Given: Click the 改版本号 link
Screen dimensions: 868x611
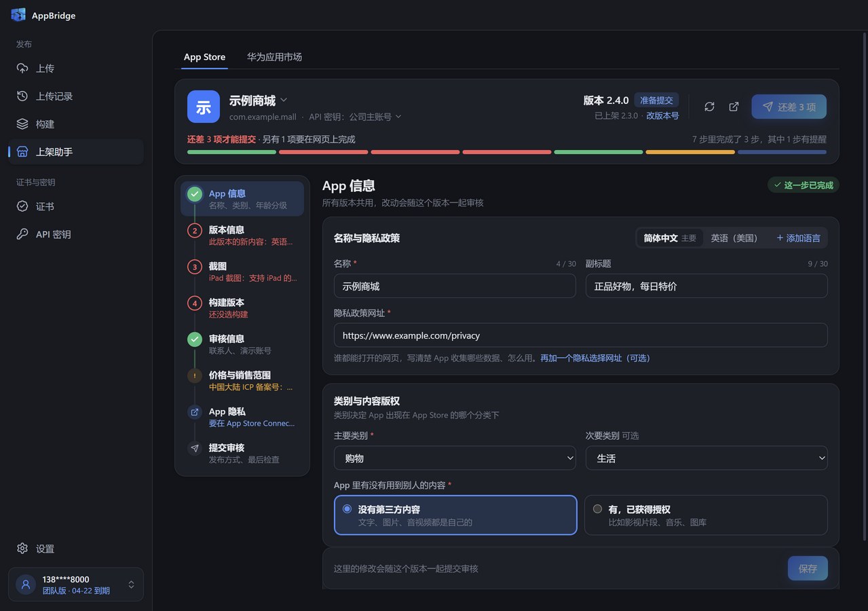Looking at the screenshot, I should (662, 116).
